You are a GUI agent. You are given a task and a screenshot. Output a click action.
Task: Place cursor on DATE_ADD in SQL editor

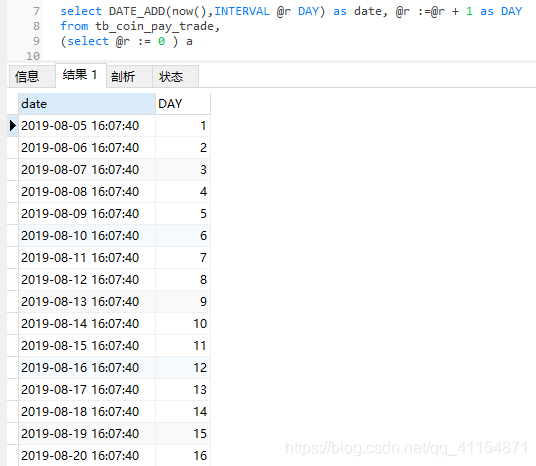point(137,11)
